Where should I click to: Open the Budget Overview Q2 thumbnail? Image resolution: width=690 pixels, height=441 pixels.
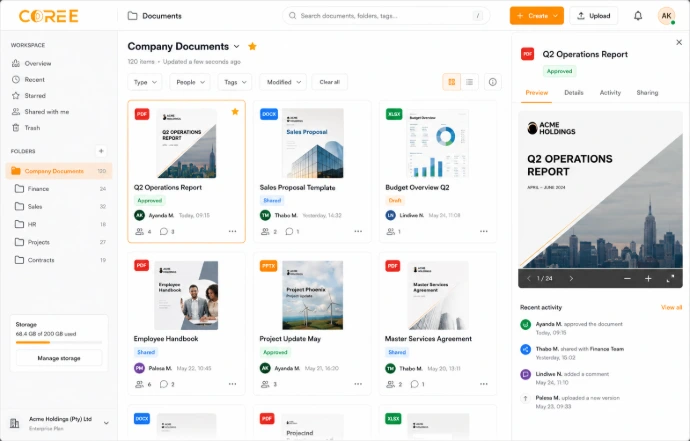[438, 143]
